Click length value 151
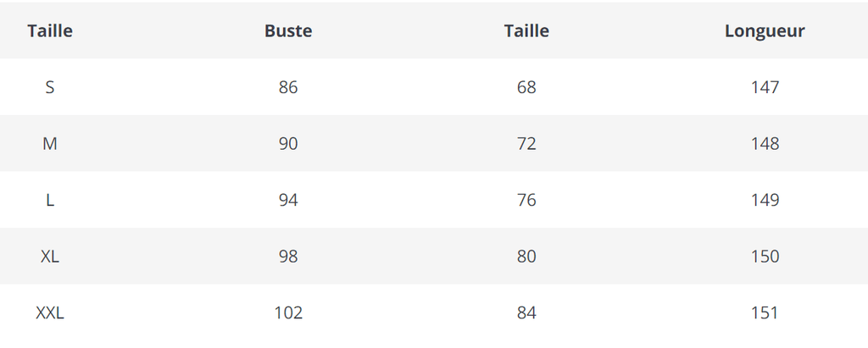 [765, 313]
